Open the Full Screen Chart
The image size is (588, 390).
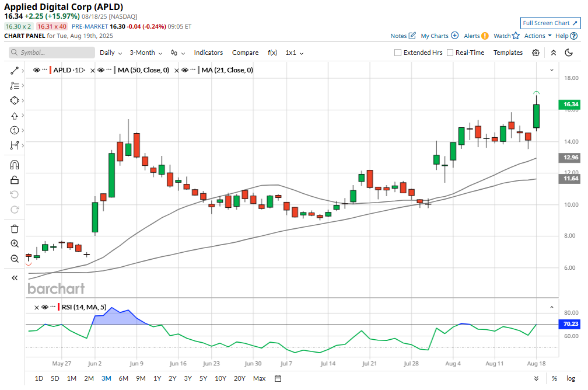pyautogui.click(x=550, y=23)
